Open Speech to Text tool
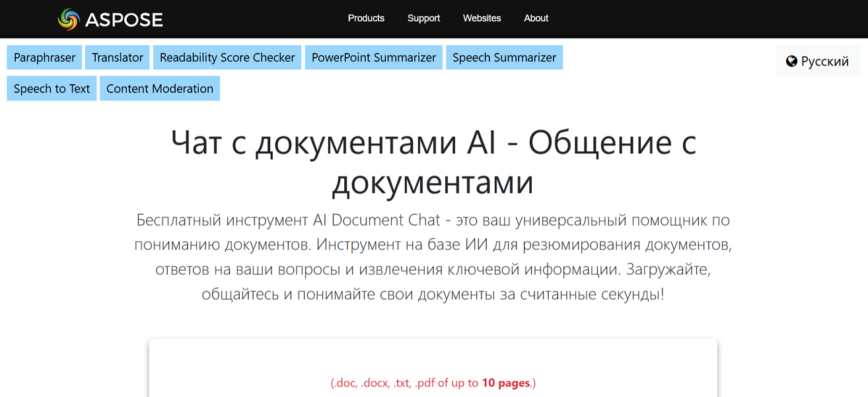Image resolution: width=868 pixels, height=397 pixels. 52,89
